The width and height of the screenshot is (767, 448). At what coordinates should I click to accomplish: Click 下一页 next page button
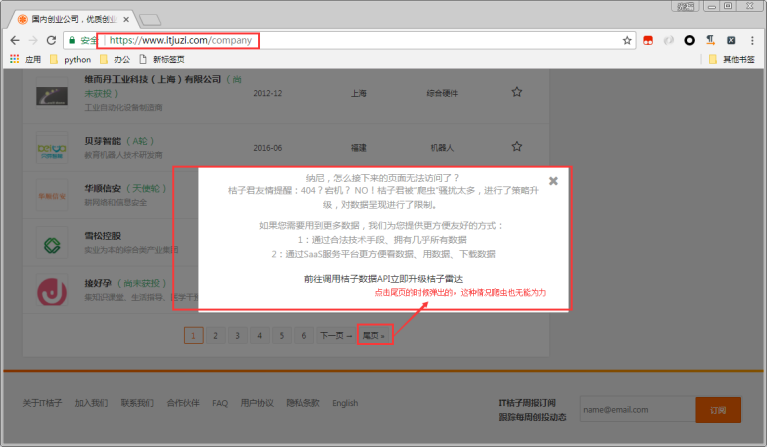point(336,336)
